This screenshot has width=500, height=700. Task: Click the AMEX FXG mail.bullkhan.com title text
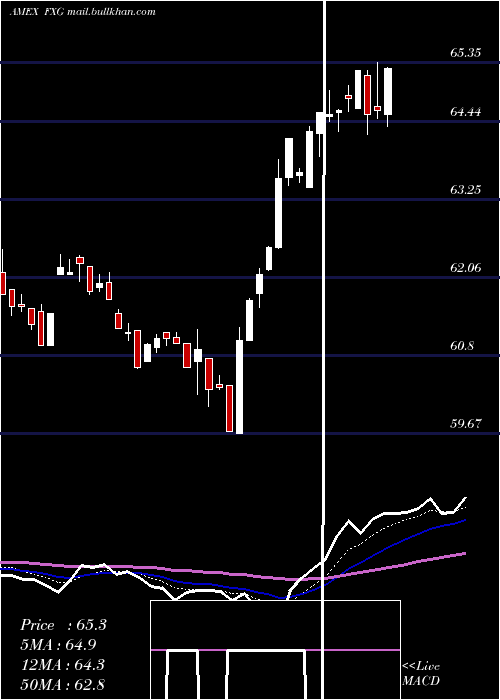[x=83, y=12]
